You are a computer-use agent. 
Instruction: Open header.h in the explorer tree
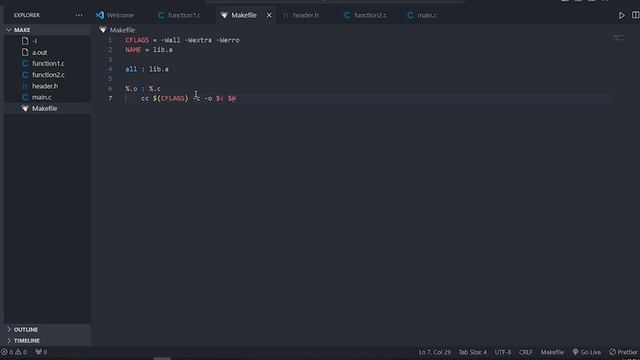point(47,86)
